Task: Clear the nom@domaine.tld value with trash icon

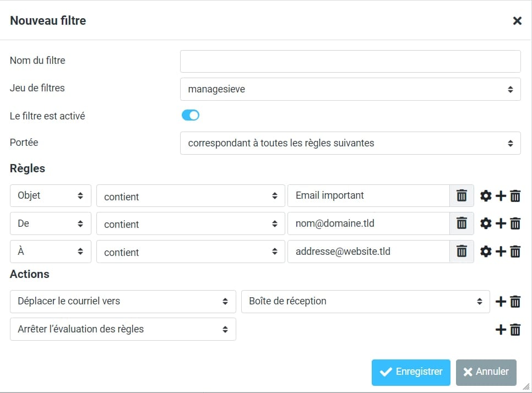Action: [x=462, y=223]
